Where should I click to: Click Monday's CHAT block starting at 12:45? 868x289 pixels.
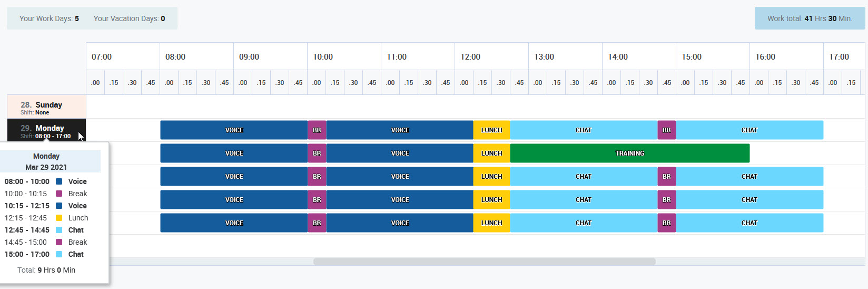coord(583,130)
